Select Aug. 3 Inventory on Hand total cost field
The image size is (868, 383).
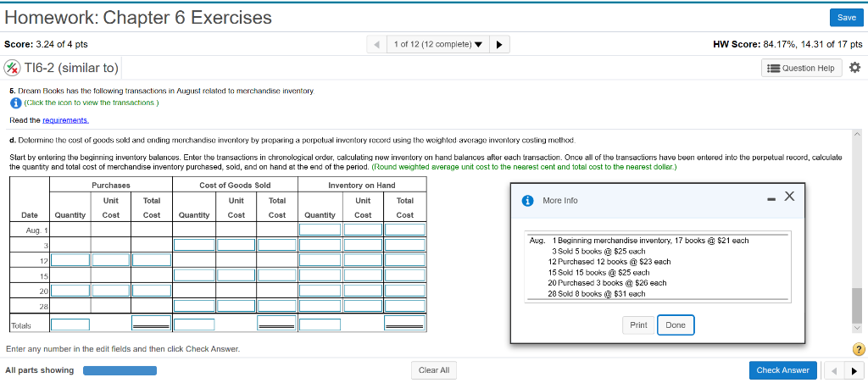pyautogui.click(x=405, y=245)
